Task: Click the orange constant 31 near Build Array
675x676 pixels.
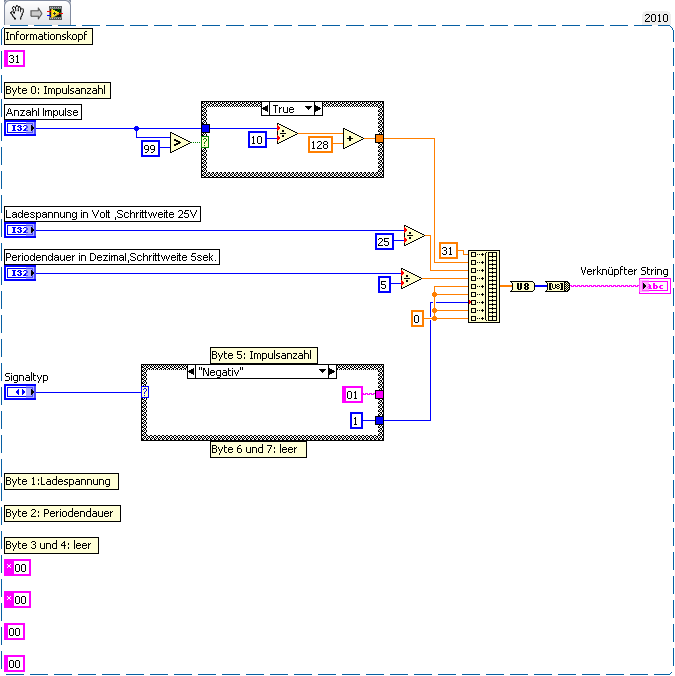Action: [448, 250]
